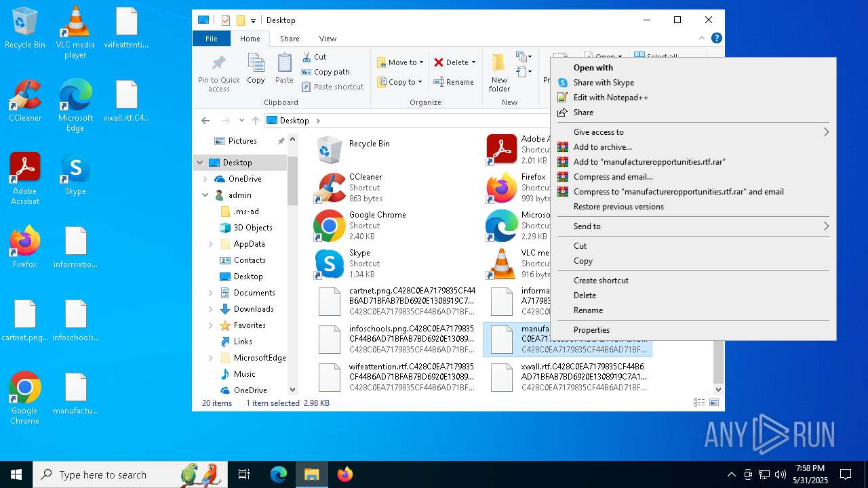Open the Send to submenu
This screenshot has height=488, width=868.
point(693,226)
